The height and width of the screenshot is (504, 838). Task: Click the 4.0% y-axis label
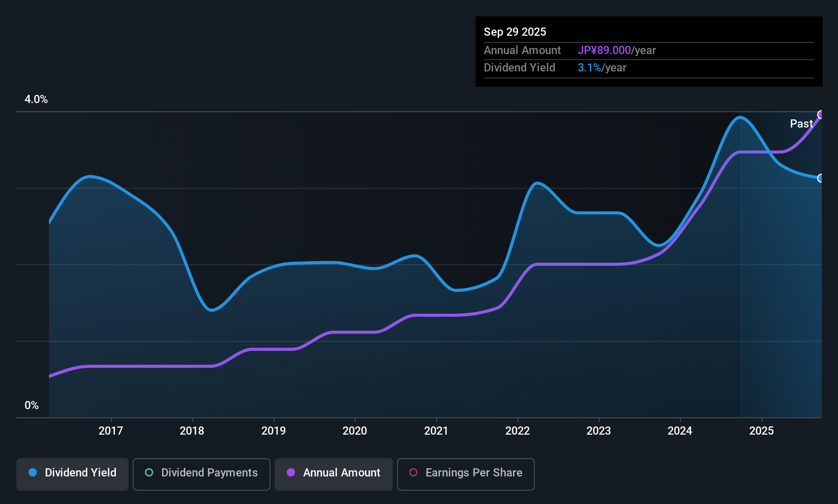[x=36, y=99]
